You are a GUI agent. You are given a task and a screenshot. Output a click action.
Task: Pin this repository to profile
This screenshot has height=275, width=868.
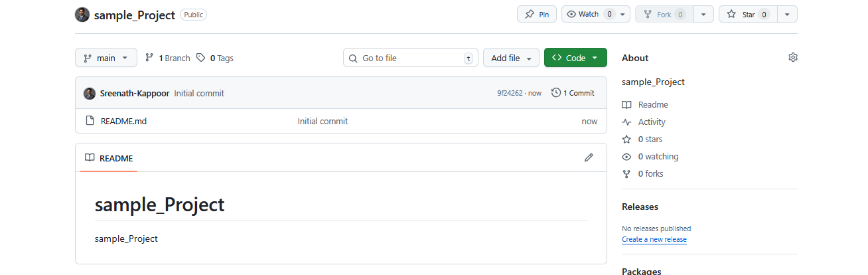click(536, 15)
